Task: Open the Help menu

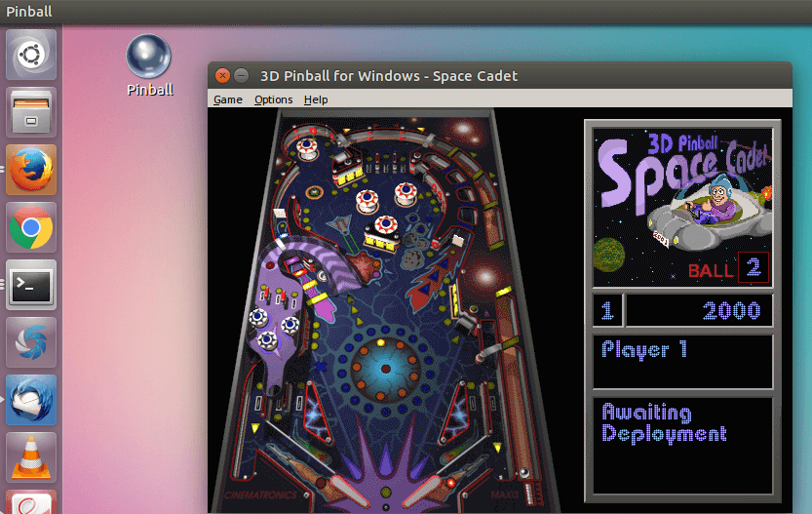Action: pos(316,99)
